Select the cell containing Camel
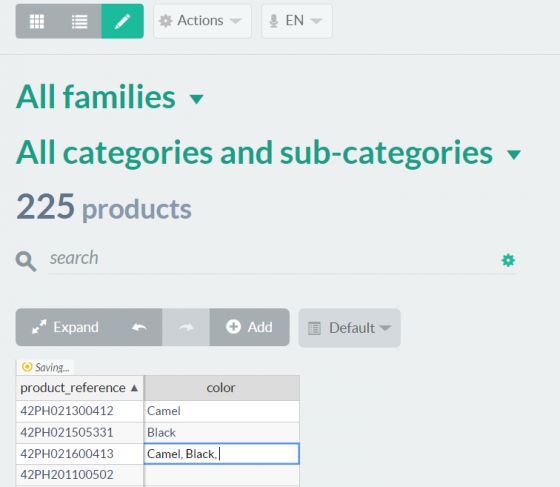 [221, 411]
